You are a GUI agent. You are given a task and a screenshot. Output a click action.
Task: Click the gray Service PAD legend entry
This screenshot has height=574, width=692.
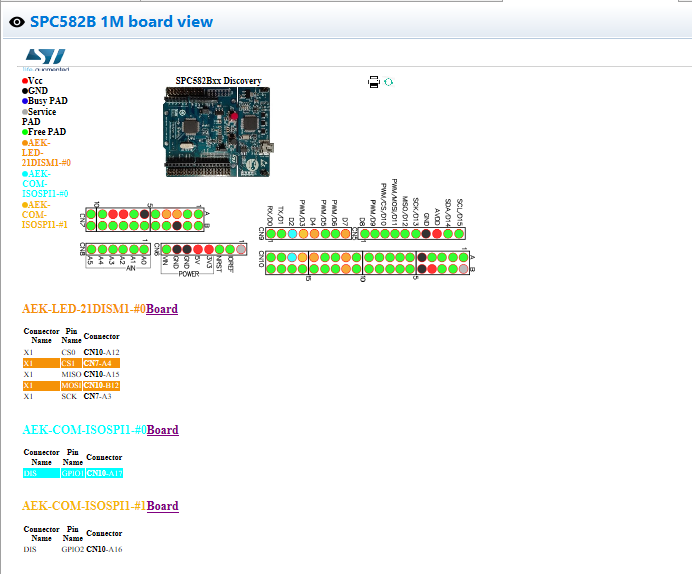(x=39, y=116)
